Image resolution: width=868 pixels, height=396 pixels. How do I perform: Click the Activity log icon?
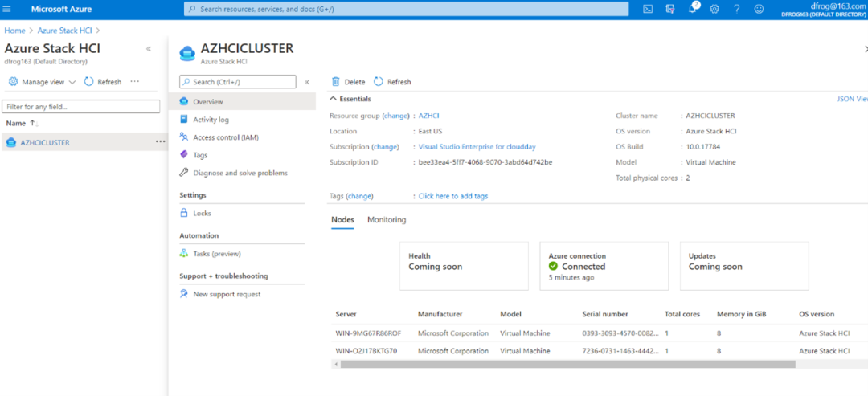pyautogui.click(x=184, y=120)
